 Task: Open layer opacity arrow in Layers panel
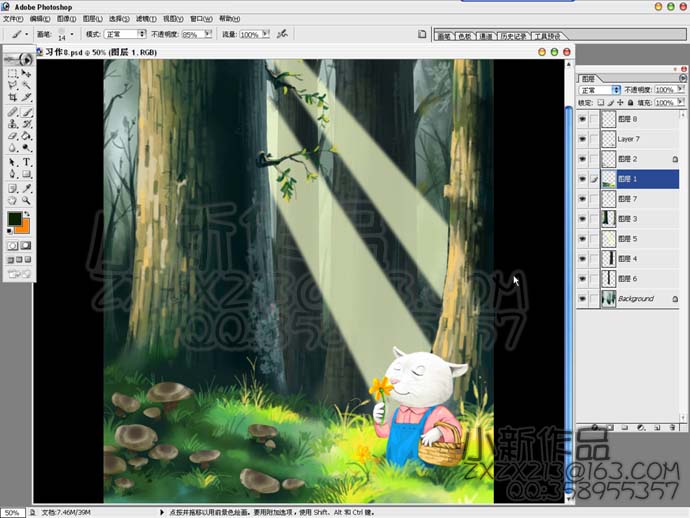click(x=680, y=89)
